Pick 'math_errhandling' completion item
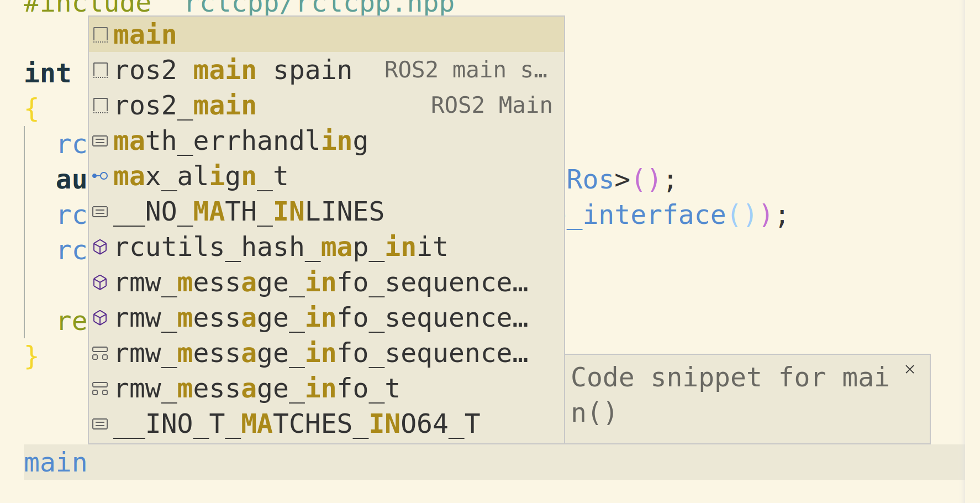Image resolution: width=980 pixels, height=503 pixels. coord(326,140)
